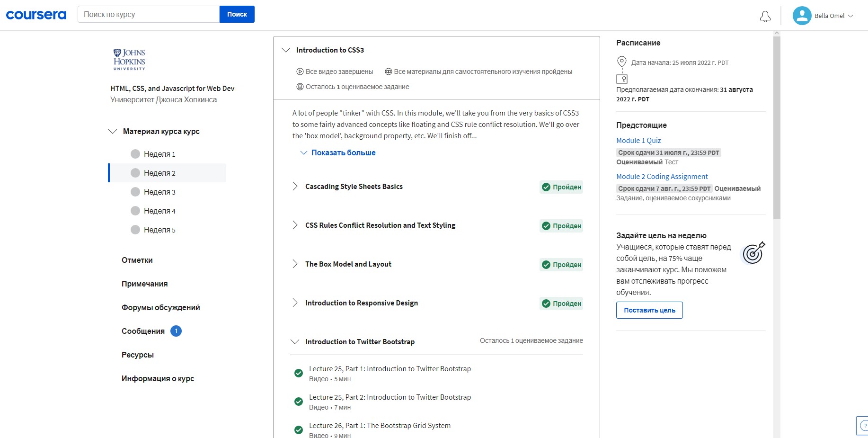Open the Module 2 Coding Assignment link

click(662, 176)
